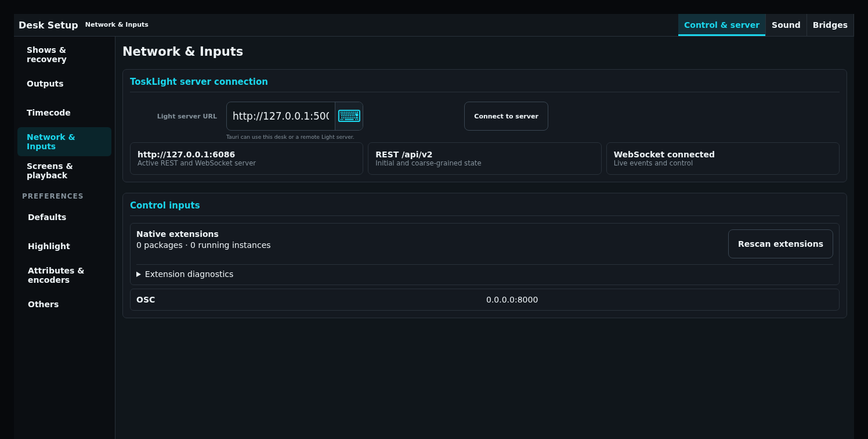Open the Bridges tab
Screen dimensions: 868x439
(x=830, y=25)
